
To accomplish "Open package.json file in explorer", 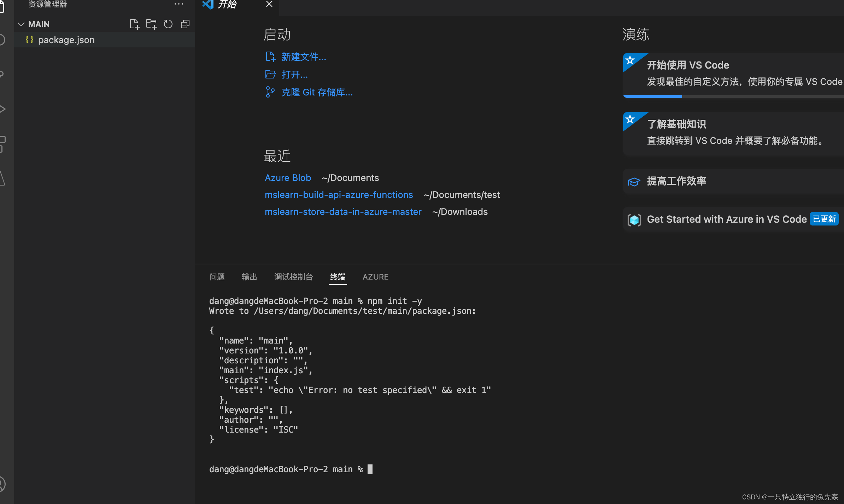I will (66, 40).
